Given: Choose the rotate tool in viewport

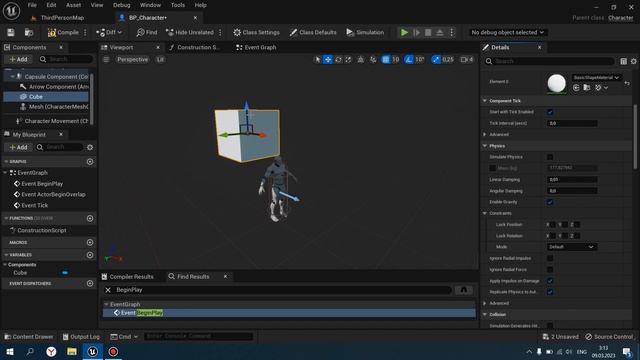Looking at the screenshot, I should 338,60.
